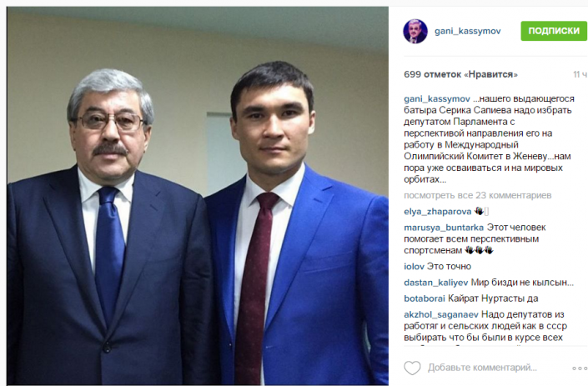
Task: Click the main post photo
Action: pyautogui.click(x=198, y=196)
